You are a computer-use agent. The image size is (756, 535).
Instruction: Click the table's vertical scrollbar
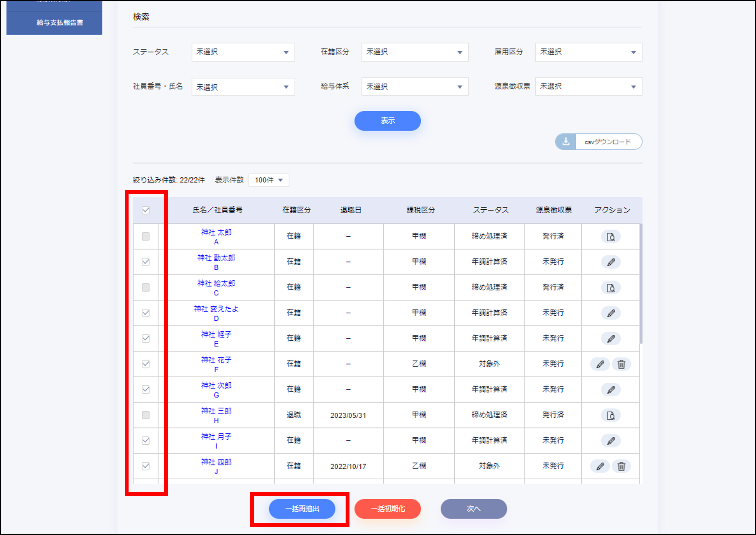641,283
